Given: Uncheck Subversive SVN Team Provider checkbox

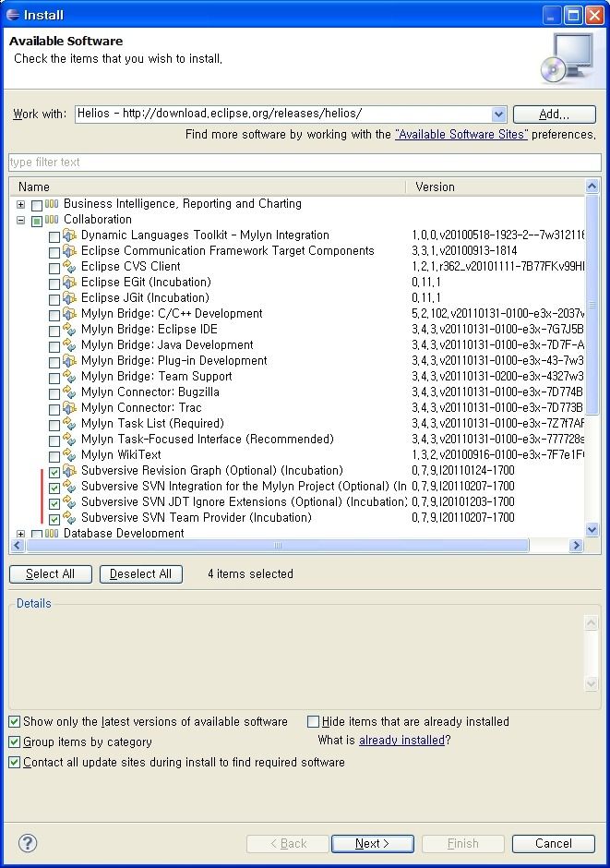Looking at the screenshot, I should pyautogui.click(x=54, y=519).
